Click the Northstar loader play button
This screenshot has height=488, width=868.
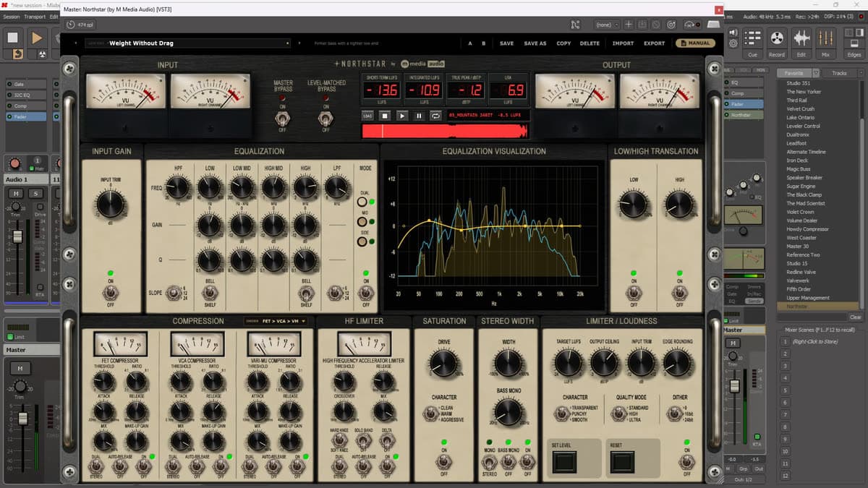click(x=402, y=116)
